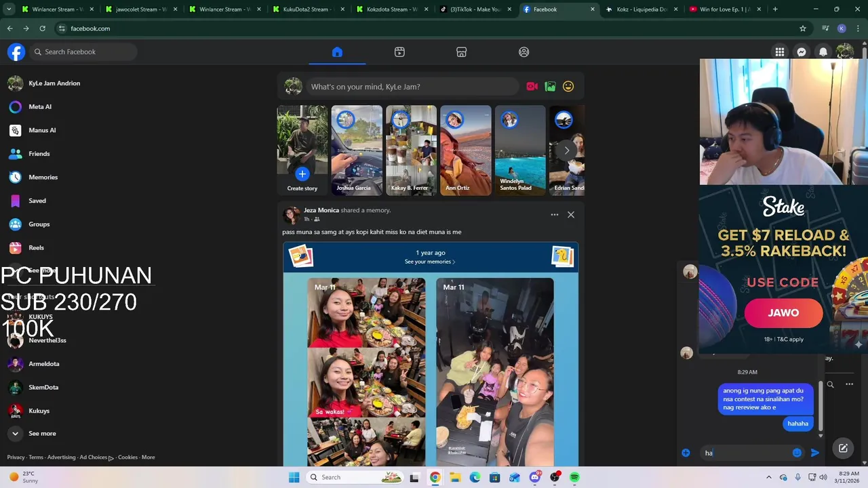
Task: Click the Facebook logo icon
Action: point(16,52)
